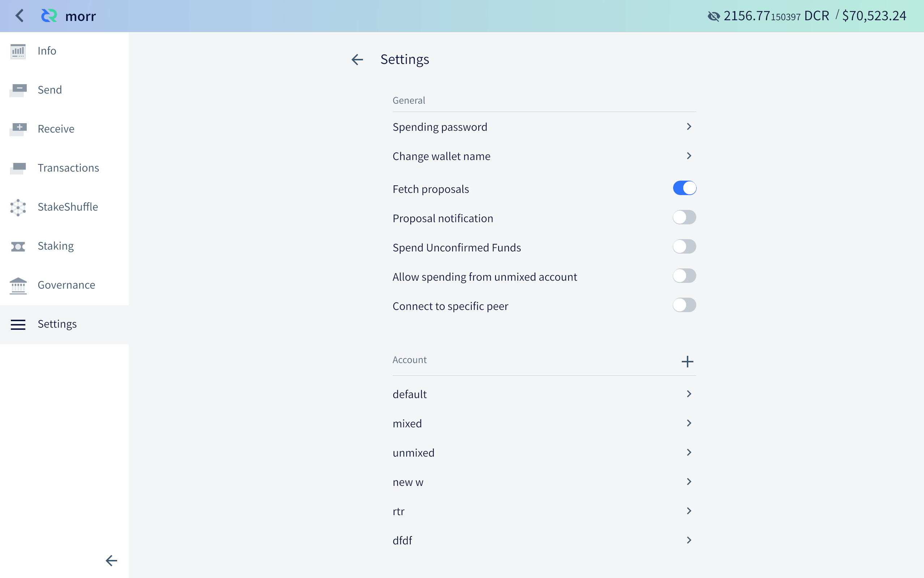Click the Decred logo icon beside morr
Image resolution: width=924 pixels, height=578 pixels.
pos(49,16)
